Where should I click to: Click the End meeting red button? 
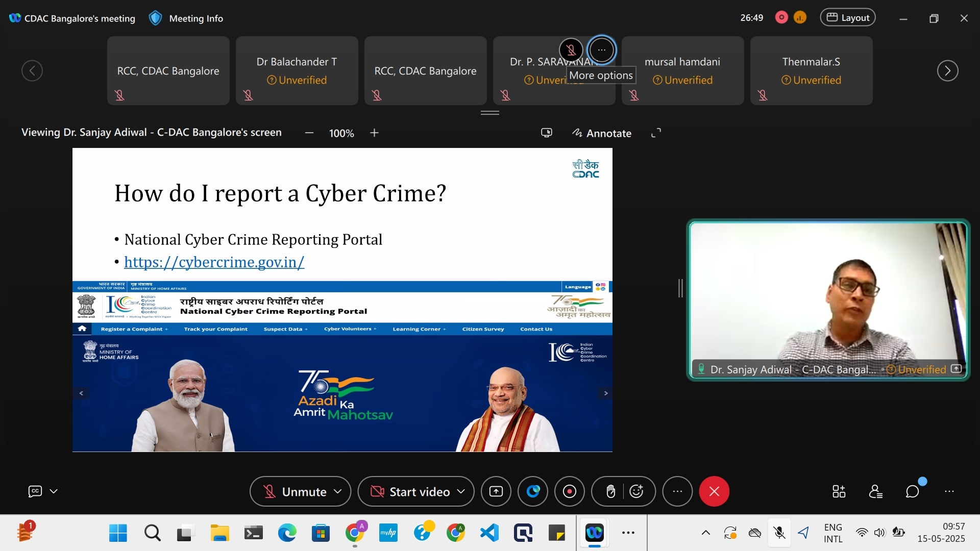point(714,491)
